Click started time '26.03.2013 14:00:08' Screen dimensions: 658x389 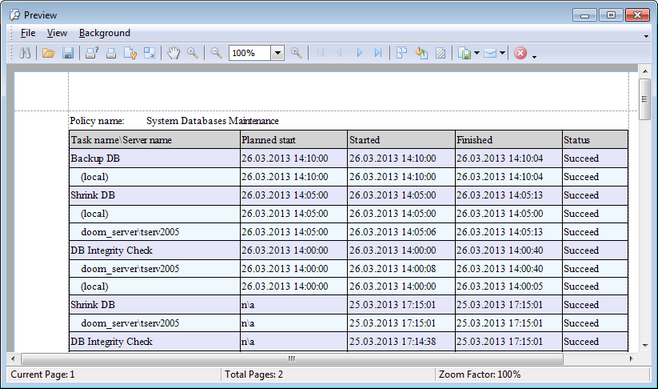pyautogui.click(x=392, y=269)
